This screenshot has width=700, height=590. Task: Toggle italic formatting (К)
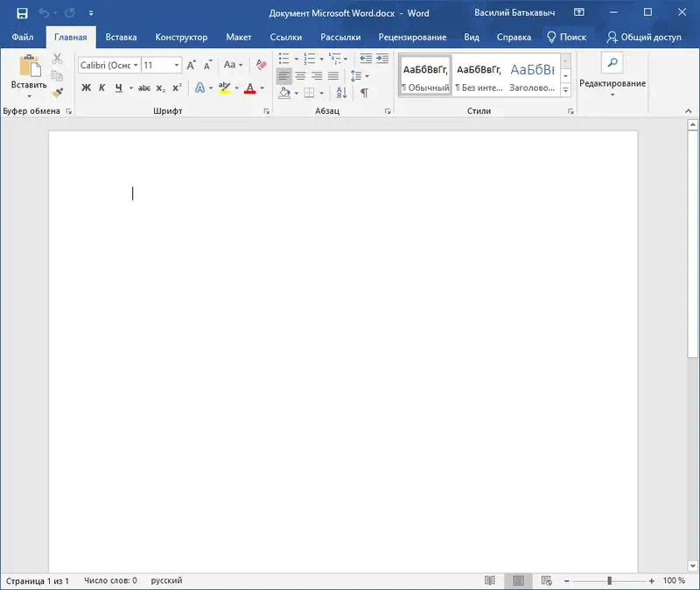(101, 88)
